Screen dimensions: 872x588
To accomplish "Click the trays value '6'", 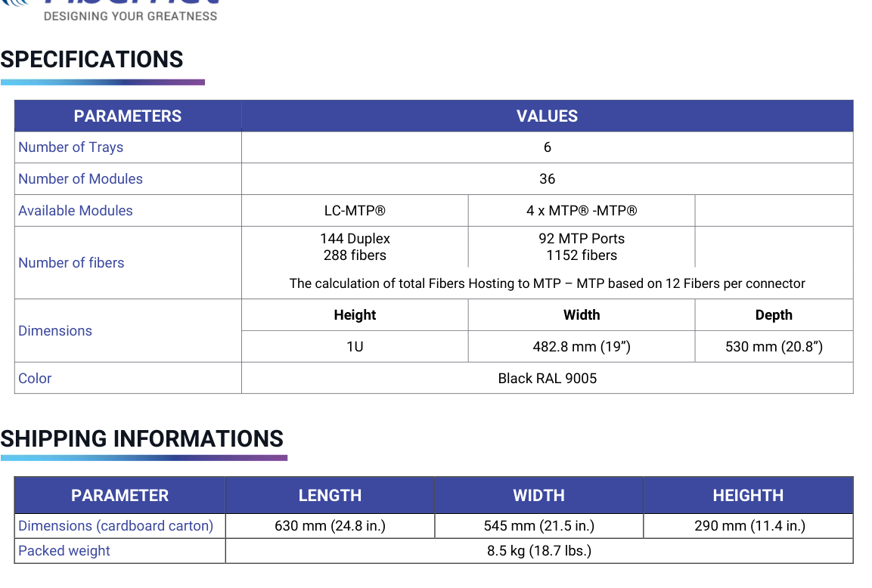I will 548,147.
